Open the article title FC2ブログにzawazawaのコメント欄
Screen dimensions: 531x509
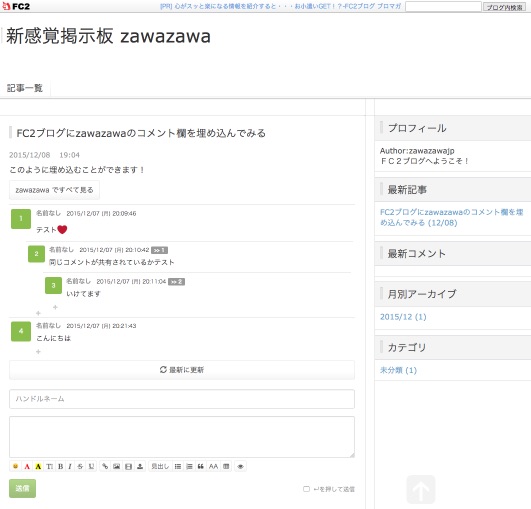coord(141,133)
